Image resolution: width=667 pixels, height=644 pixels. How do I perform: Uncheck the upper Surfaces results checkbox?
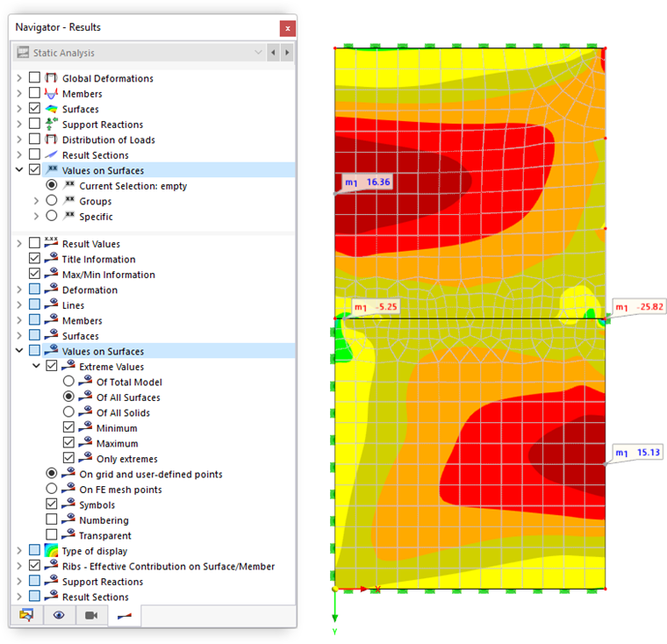[x=34, y=108]
